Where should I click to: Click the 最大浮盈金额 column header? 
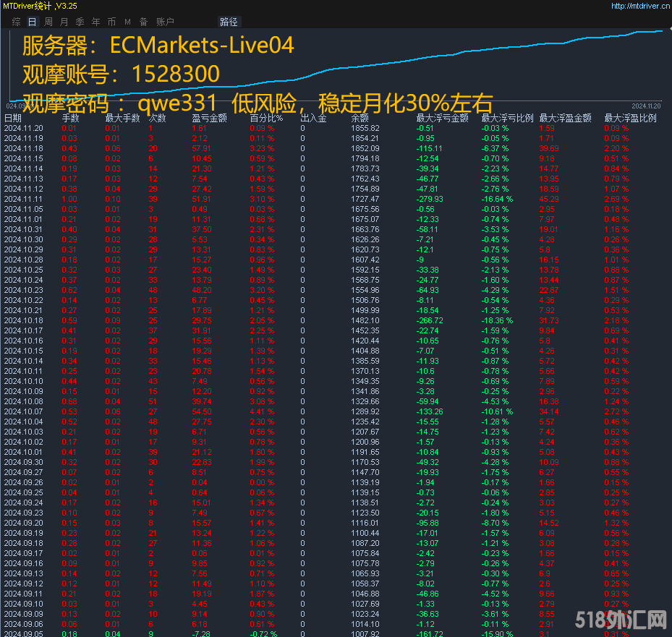pos(565,118)
